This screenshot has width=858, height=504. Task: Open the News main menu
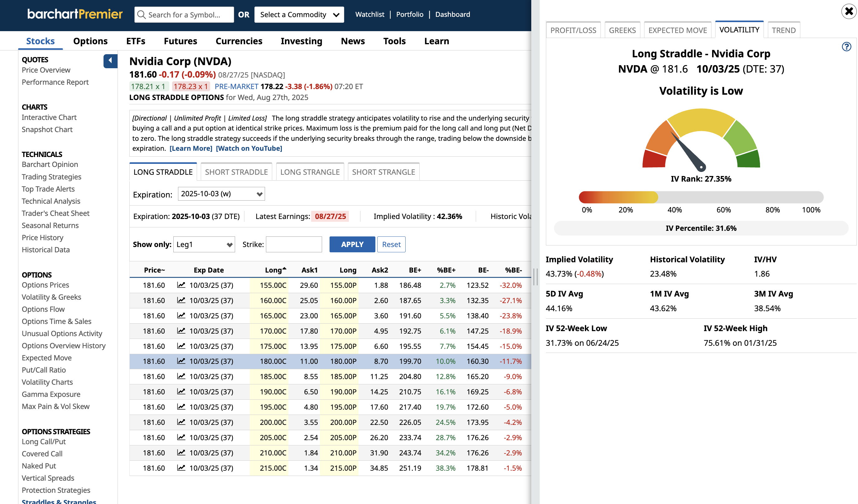353,41
